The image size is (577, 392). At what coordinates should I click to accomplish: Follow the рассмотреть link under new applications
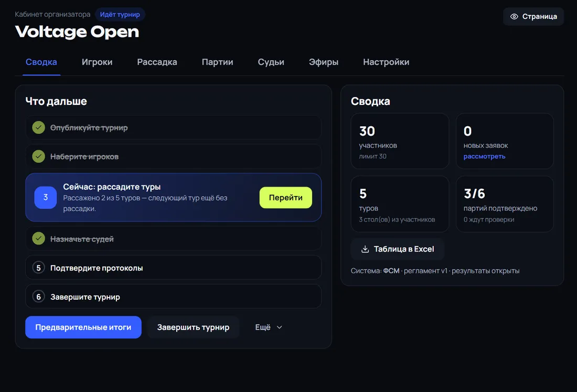484,156
